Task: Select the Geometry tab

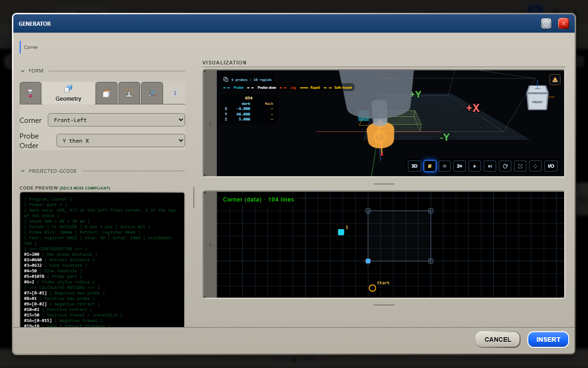Action: (68, 93)
